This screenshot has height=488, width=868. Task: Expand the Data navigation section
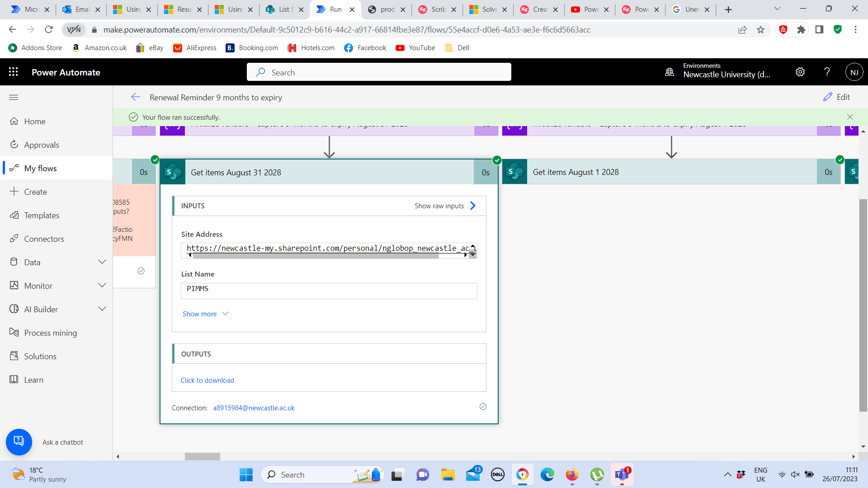click(102, 262)
